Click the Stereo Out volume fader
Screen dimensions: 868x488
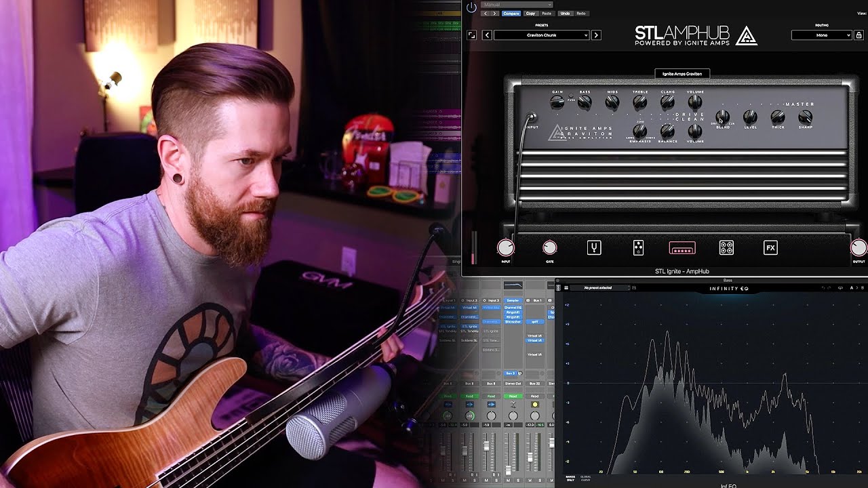click(x=508, y=470)
